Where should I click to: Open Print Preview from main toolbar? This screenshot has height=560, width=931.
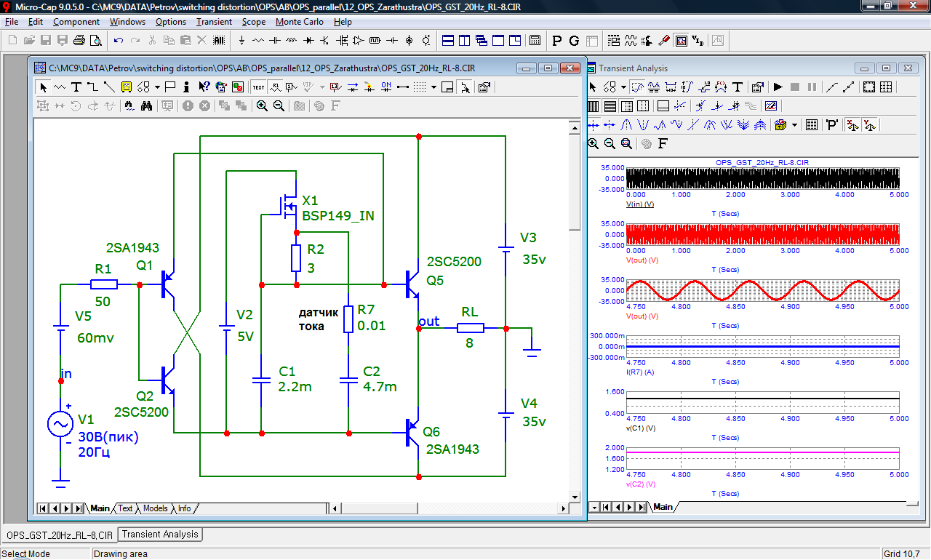coord(96,40)
